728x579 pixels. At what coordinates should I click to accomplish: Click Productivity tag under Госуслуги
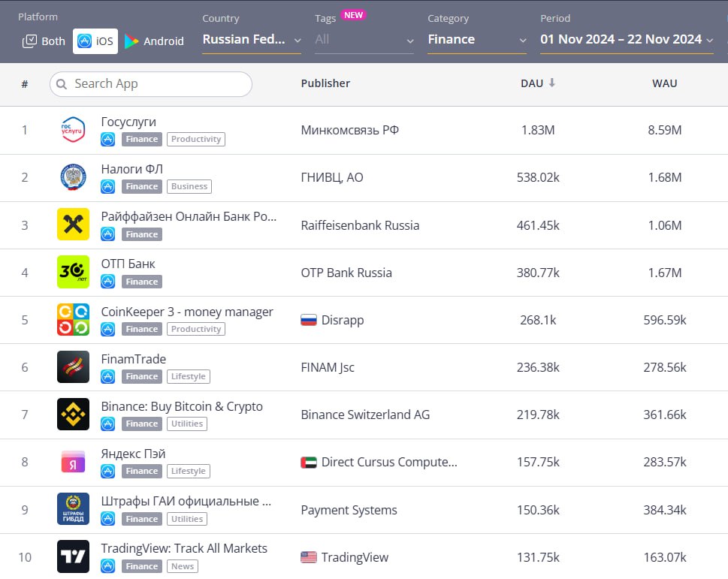(196, 139)
